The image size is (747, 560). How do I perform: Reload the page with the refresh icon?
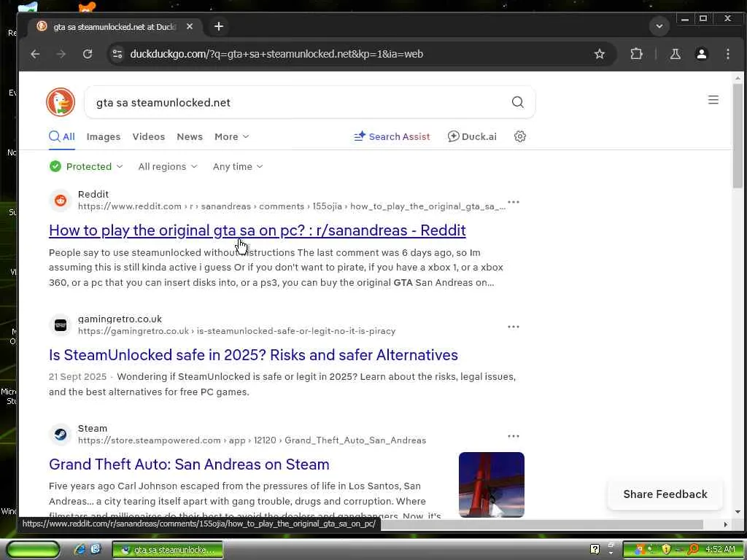88,54
